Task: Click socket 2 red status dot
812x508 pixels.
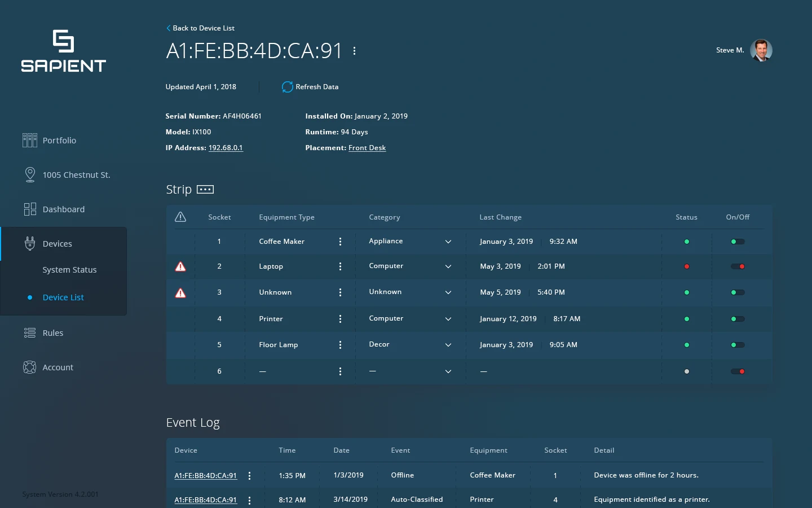Action: coord(687,266)
